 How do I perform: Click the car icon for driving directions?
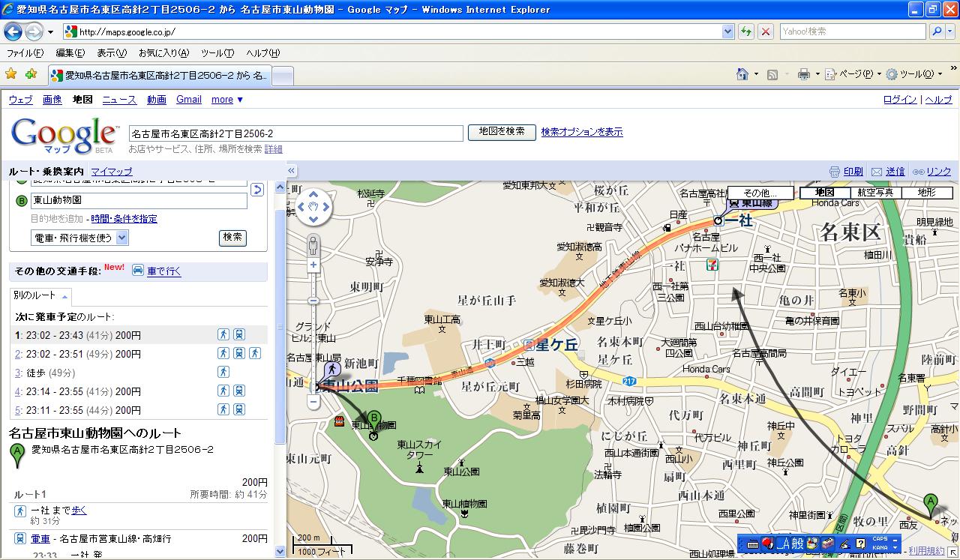click(x=138, y=271)
